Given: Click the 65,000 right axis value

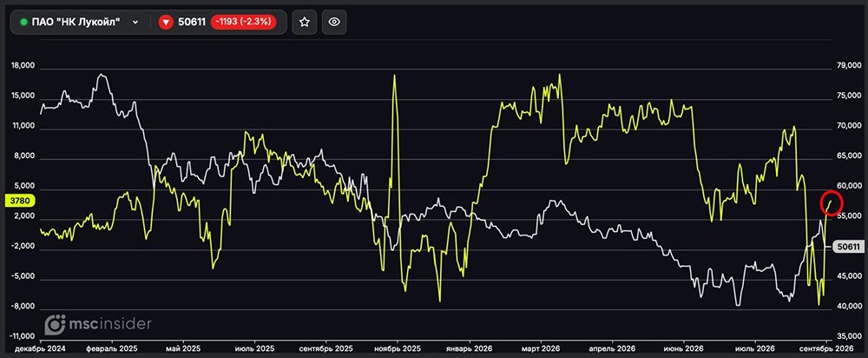Looking at the screenshot, I should tap(849, 156).
